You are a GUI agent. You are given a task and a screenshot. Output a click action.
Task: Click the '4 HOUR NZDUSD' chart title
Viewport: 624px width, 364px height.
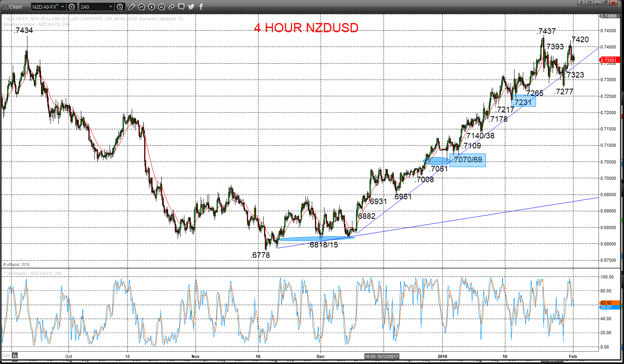click(306, 27)
